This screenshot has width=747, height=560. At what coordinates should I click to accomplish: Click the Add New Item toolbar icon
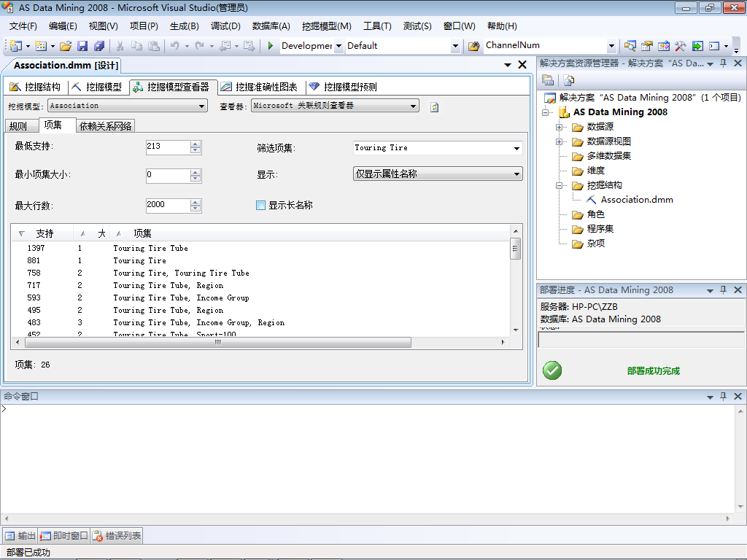(x=41, y=46)
